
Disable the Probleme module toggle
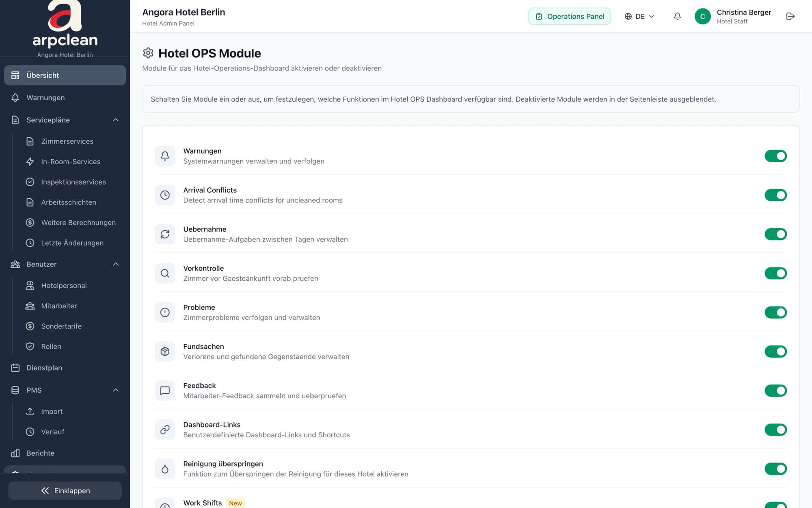775,312
